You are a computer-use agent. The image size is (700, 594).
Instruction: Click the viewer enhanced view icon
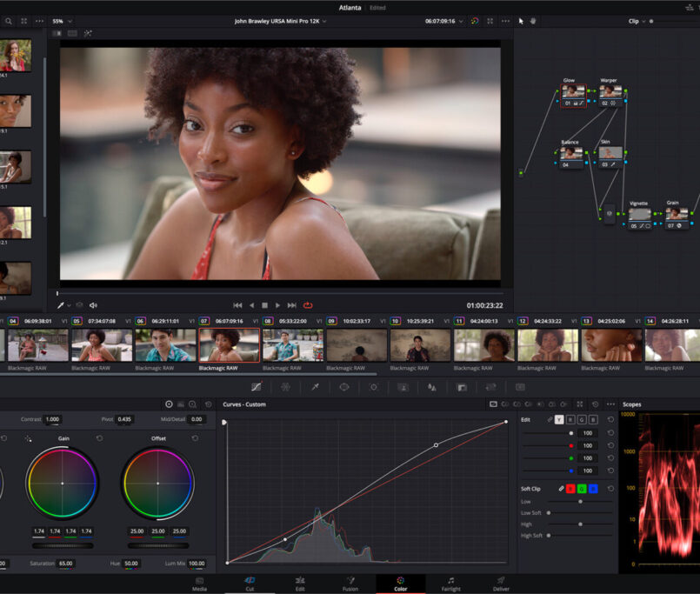coord(490,21)
